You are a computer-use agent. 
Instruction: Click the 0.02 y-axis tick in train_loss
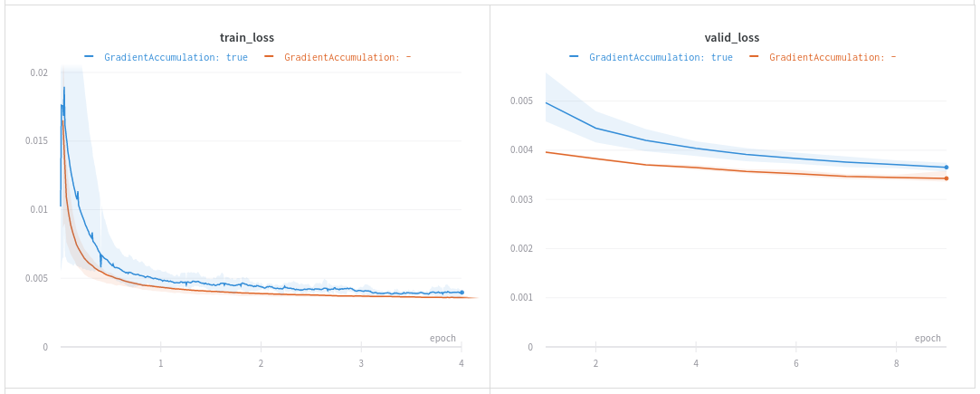tap(39, 72)
